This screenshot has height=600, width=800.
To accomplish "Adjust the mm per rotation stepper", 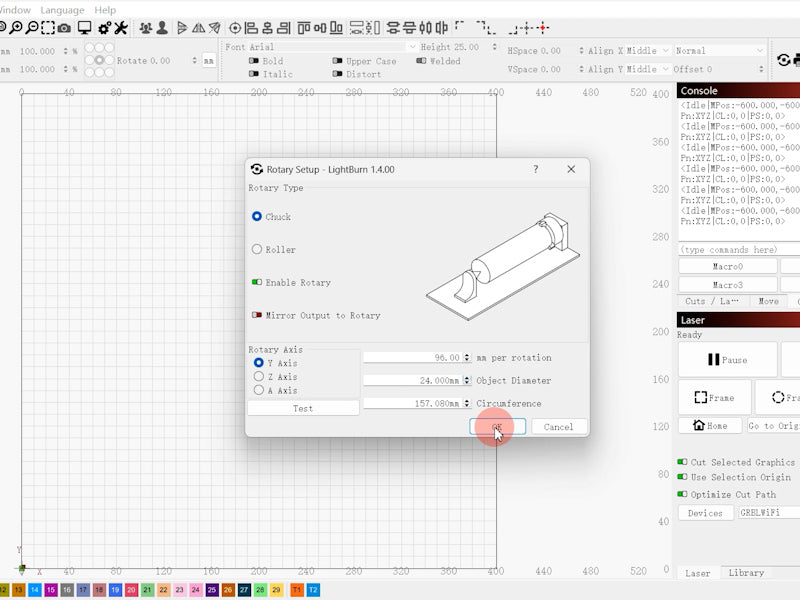I will [x=467, y=358].
